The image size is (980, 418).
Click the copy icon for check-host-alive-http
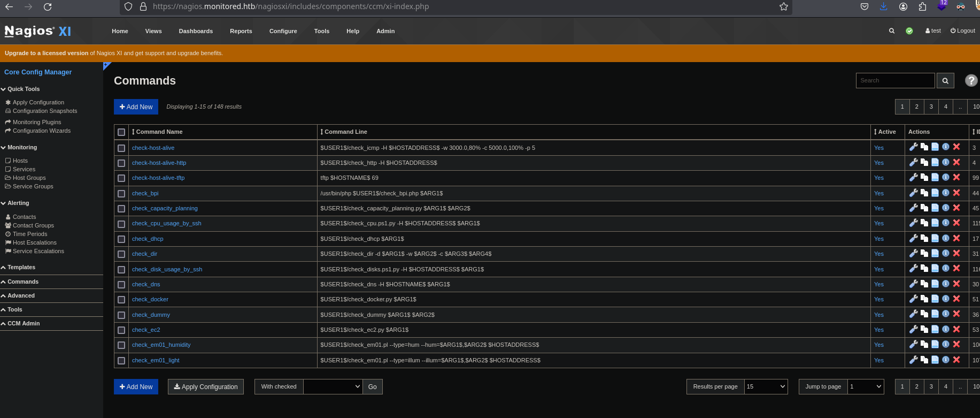coord(924,162)
